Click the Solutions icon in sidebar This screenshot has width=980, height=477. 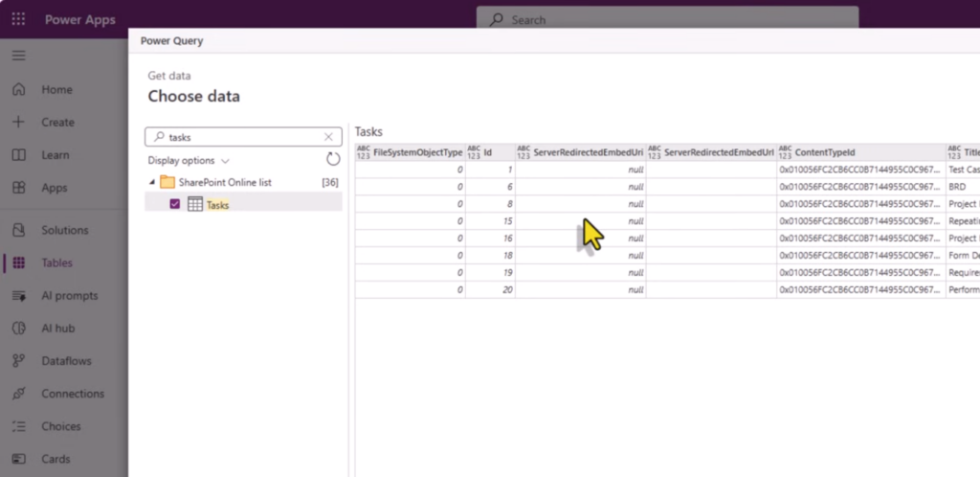[x=19, y=230]
